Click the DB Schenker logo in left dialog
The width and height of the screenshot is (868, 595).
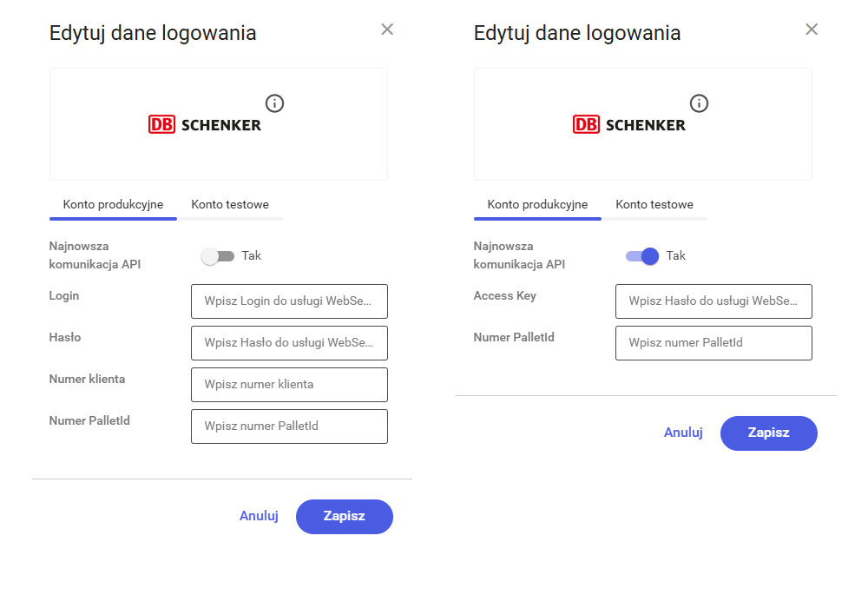coord(203,123)
